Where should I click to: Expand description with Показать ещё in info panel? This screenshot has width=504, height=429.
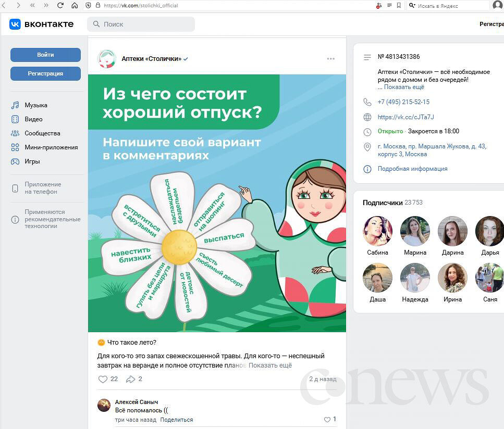404,87
